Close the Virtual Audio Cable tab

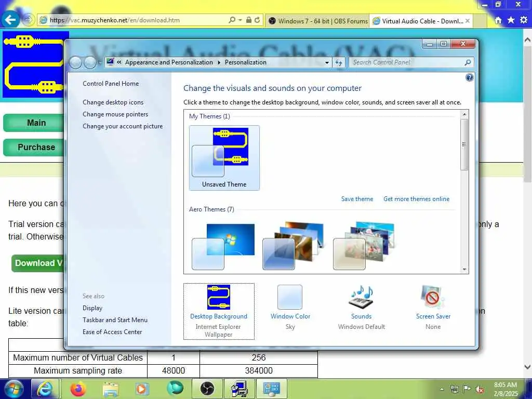point(468,21)
